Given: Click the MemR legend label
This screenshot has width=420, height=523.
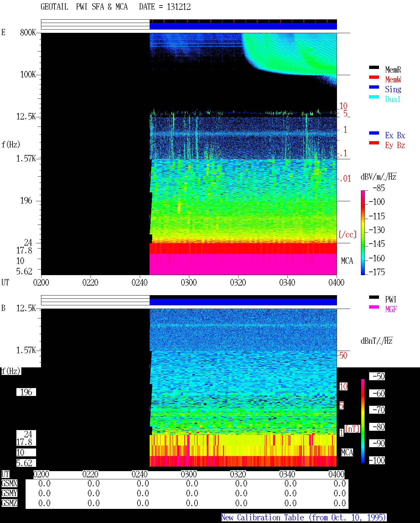Looking at the screenshot, I should (393, 70).
